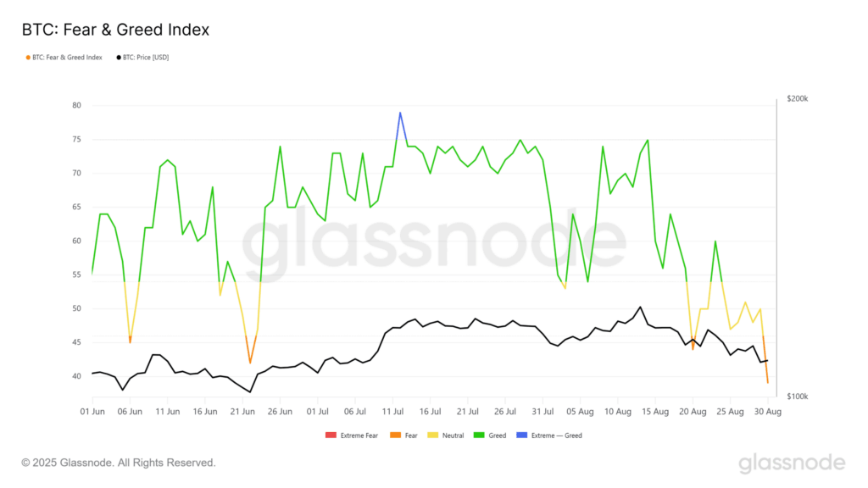This screenshot has height=488, width=868.
Task: Click the glassnode logo in bottom right
Action: point(791,463)
